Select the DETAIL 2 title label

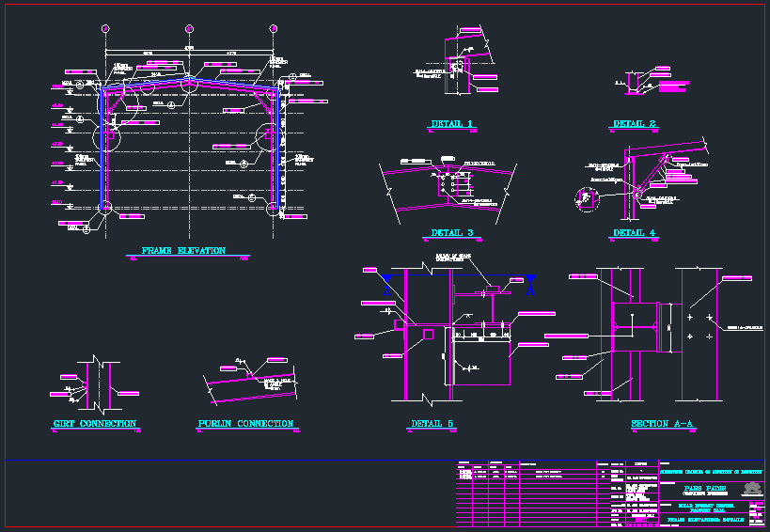click(635, 124)
